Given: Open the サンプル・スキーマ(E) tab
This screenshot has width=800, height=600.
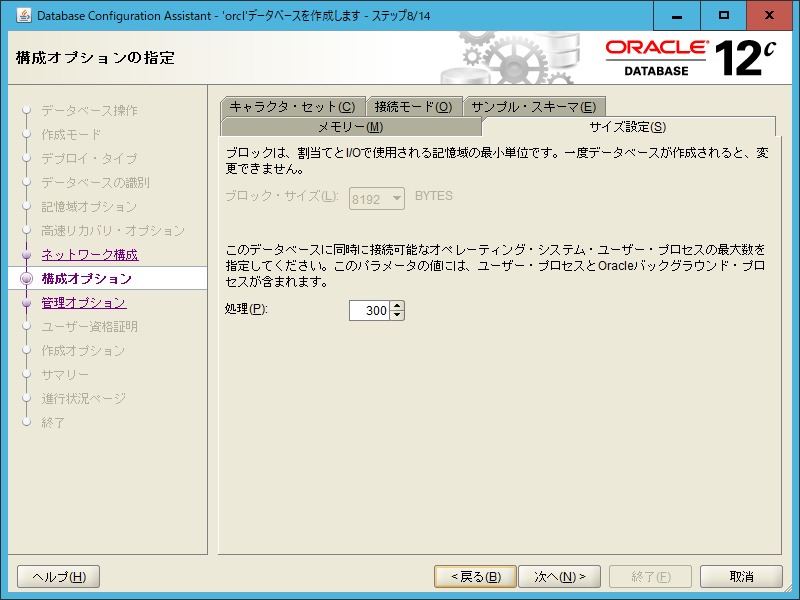Looking at the screenshot, I should (x=534, y=107).
